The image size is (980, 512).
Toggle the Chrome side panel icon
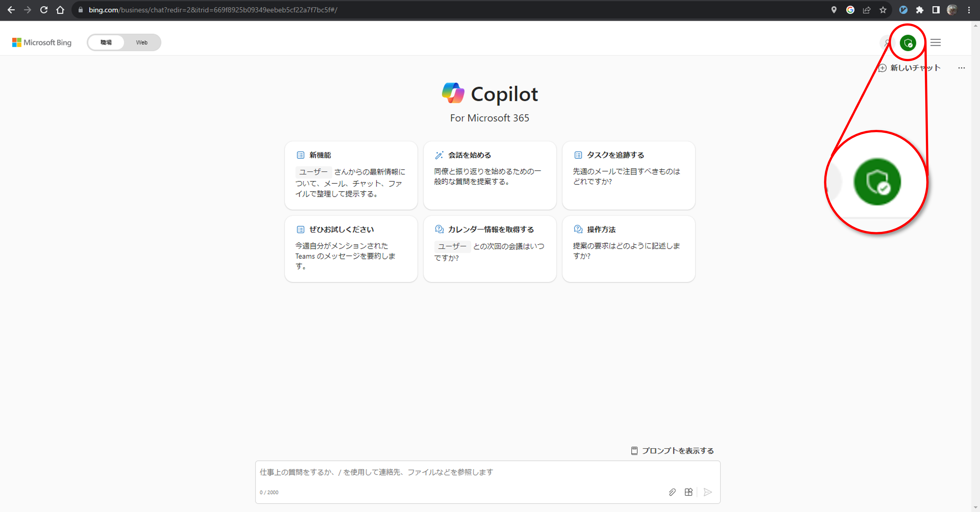tap(936, 10)
